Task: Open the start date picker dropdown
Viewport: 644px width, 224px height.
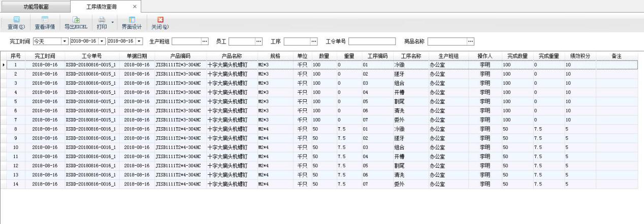Action: (102, 41)
